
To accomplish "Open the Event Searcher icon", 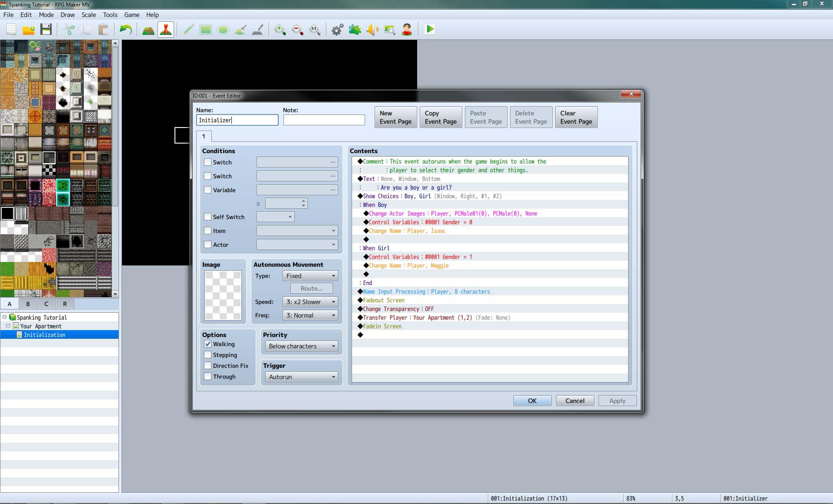I will [390, 29].
